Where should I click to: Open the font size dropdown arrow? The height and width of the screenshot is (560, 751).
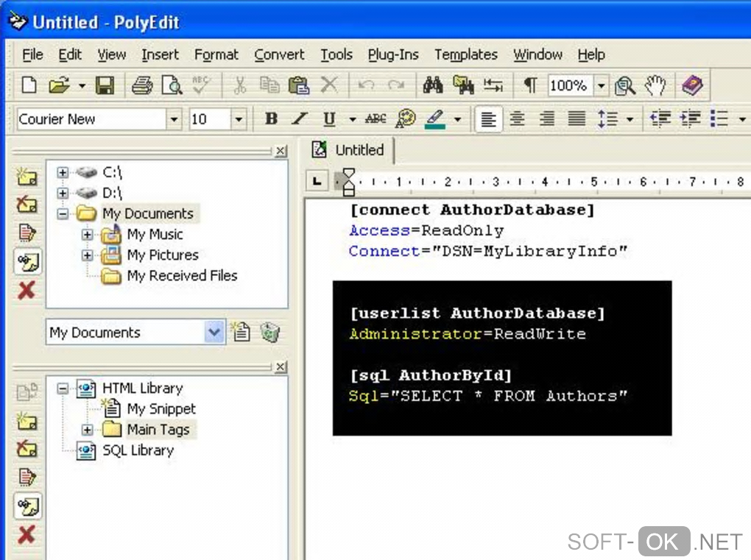click(x=239, y=119)
